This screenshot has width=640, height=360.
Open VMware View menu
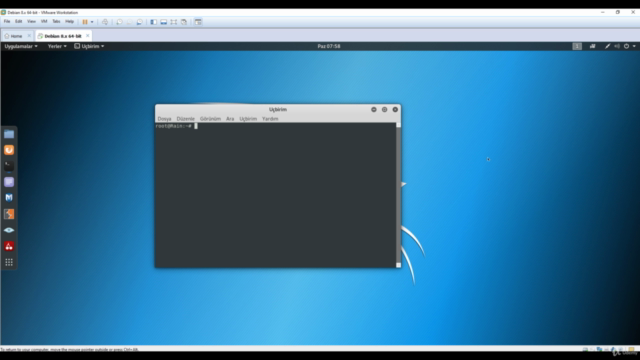31,22
